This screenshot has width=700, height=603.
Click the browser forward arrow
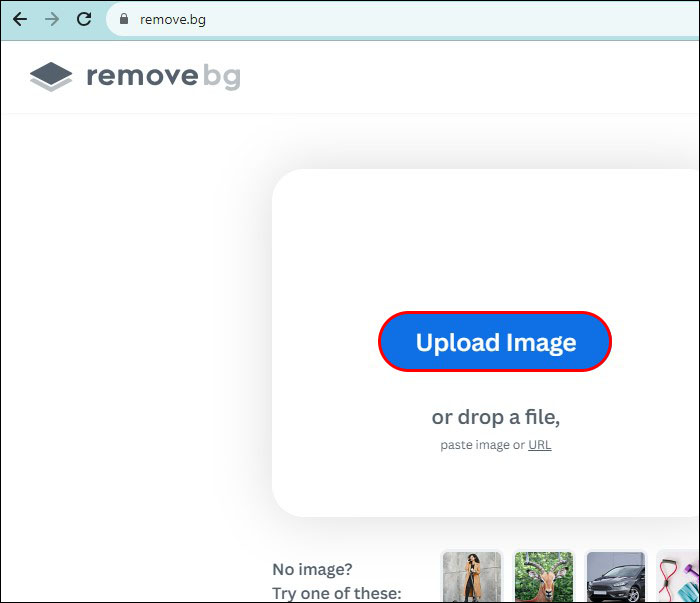tap(52, 19)
